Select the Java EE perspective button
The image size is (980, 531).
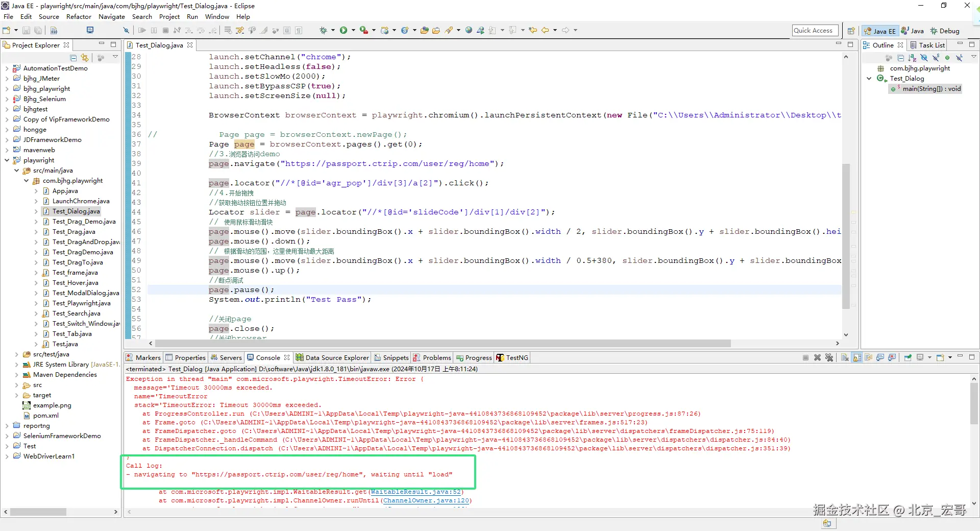pos(880,31)
